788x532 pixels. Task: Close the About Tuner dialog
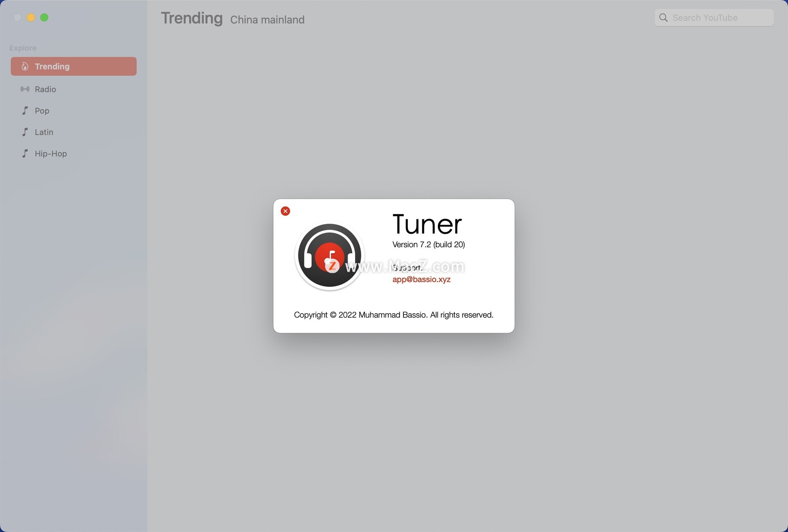[285, 211]
